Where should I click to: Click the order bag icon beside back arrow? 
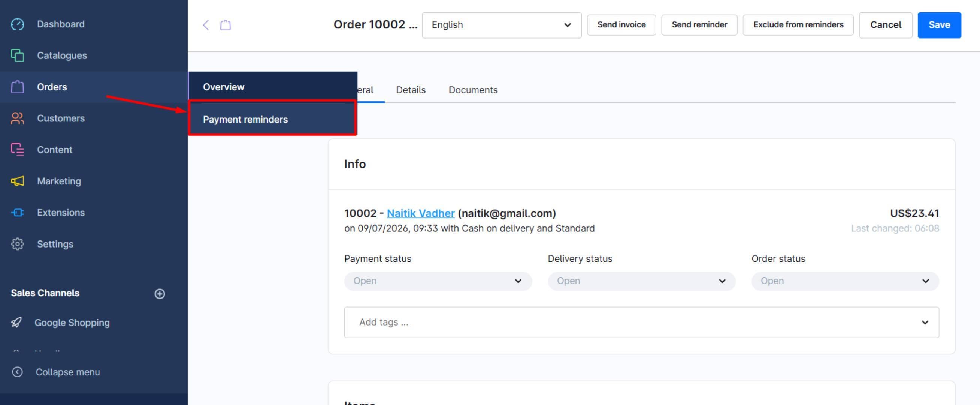click(226, 25)
